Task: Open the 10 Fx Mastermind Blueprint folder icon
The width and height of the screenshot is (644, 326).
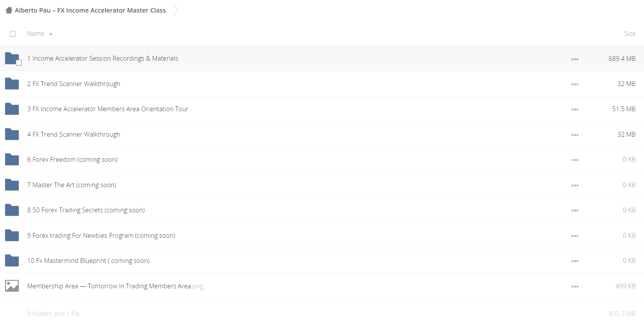Action: pyautogui.click(x=12, y=260)
